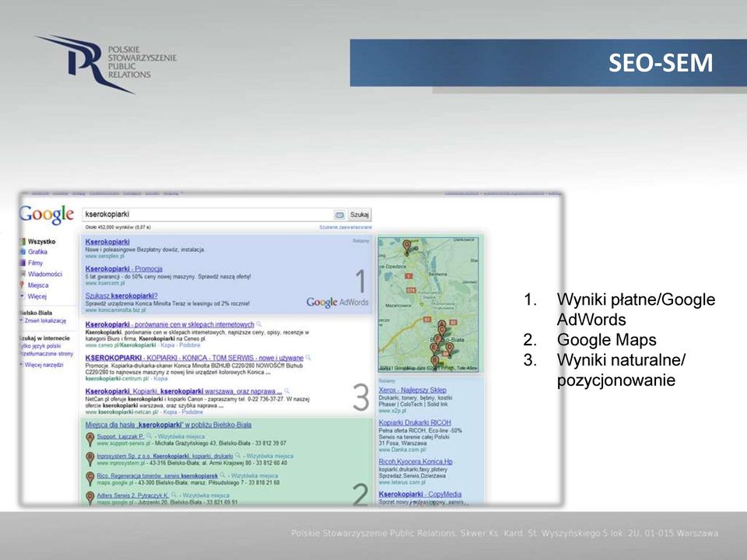
Task: Switch to Miejsca results
Action: click(x=38, y=285)
